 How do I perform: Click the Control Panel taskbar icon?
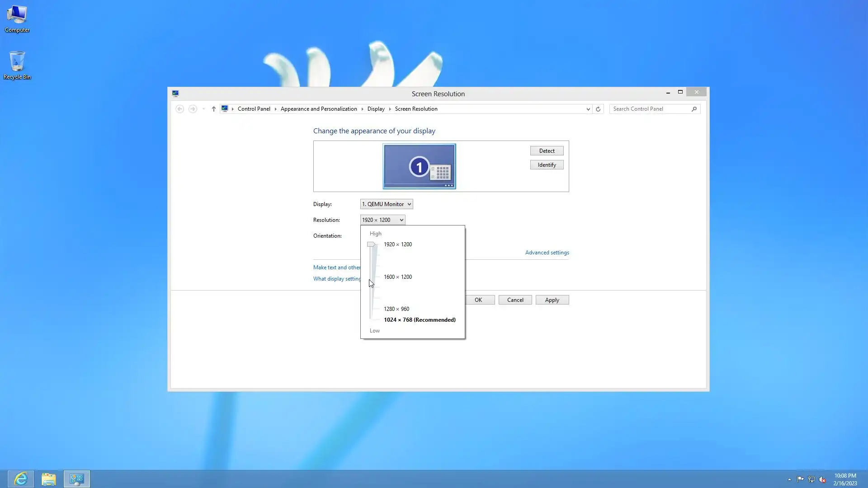pyautogui.click(x=77, y=479)
